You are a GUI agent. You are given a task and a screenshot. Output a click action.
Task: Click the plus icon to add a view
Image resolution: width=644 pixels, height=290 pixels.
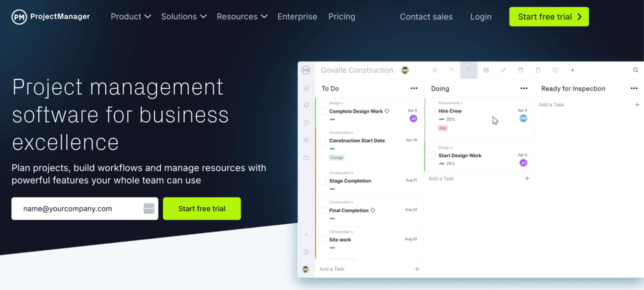click(573, 70)
